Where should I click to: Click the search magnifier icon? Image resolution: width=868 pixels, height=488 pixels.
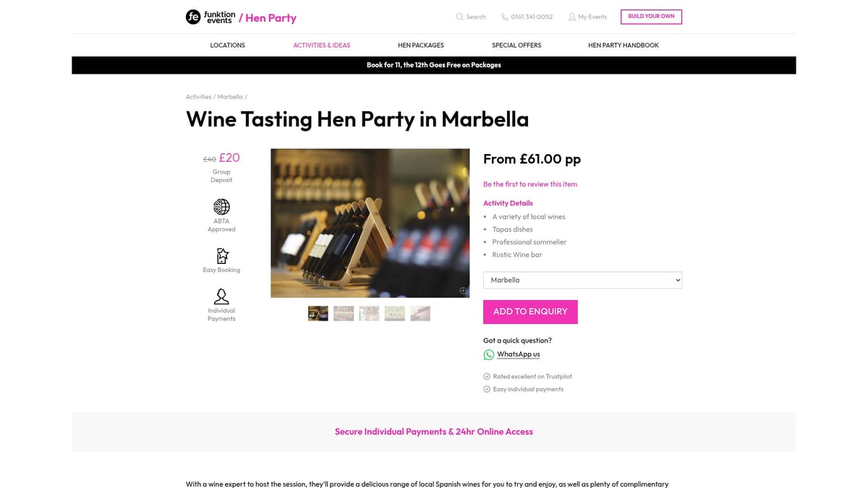(460, 17)
